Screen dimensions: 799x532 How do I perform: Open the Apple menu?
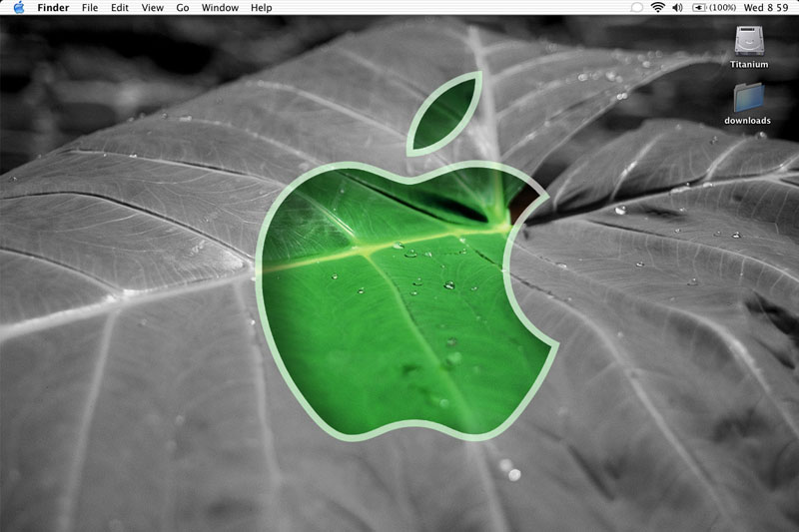pos(19,8)
